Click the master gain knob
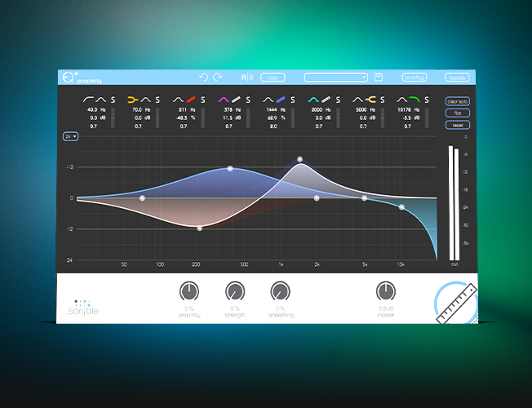The height and width of the screenshot is (408, 532). pyautogui.click(x=386, y=291)
